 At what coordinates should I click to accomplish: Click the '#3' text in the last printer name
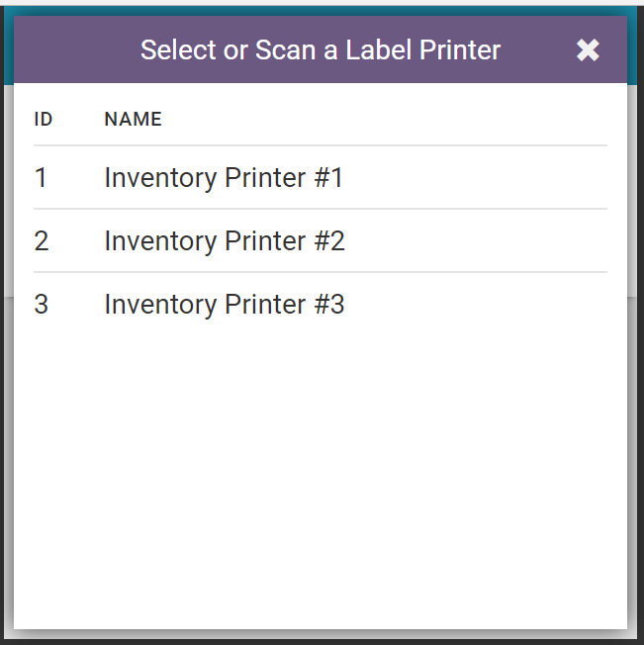(330, 305)
